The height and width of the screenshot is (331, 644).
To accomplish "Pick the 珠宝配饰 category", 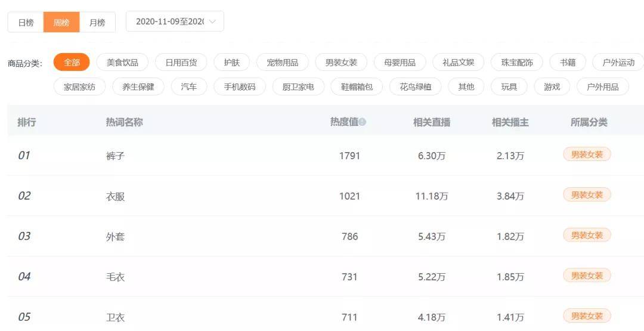I will 517,62.
